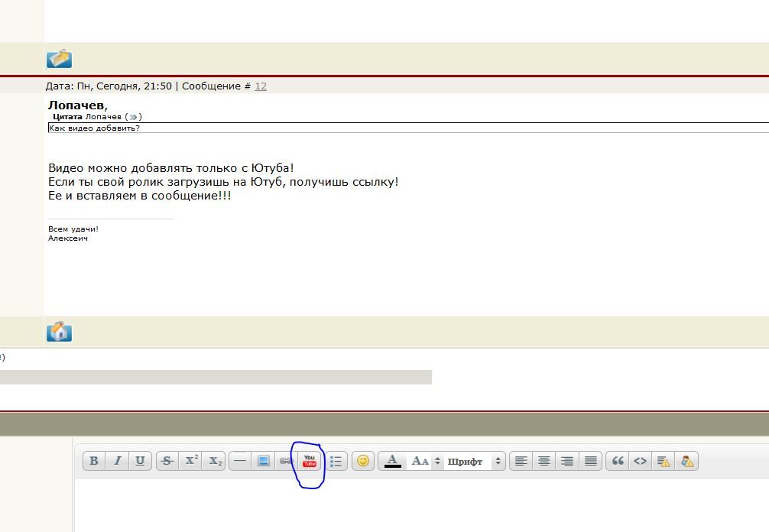Click the subscript button

(215, 461)
